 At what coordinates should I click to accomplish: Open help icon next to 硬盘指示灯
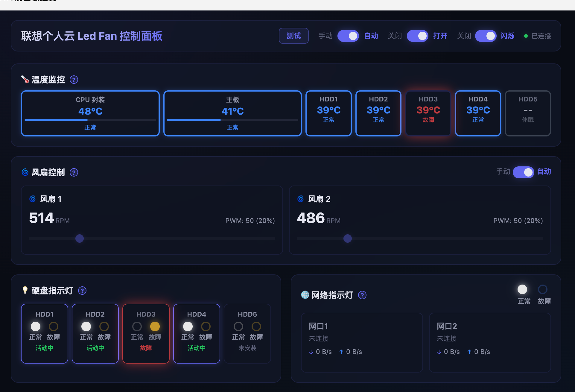coord(82,291)
